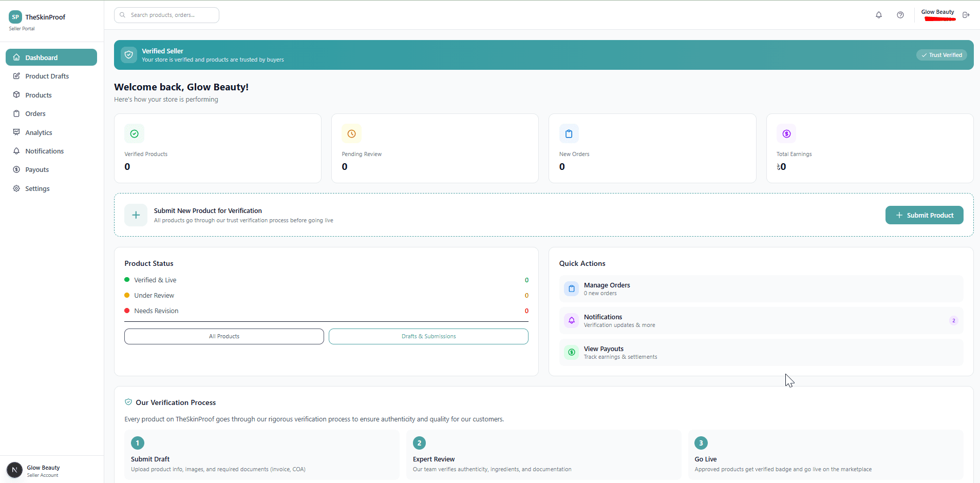Click the Notifications badge showing 2
Screen dimensions: 980x483
(x=954, y=320)
